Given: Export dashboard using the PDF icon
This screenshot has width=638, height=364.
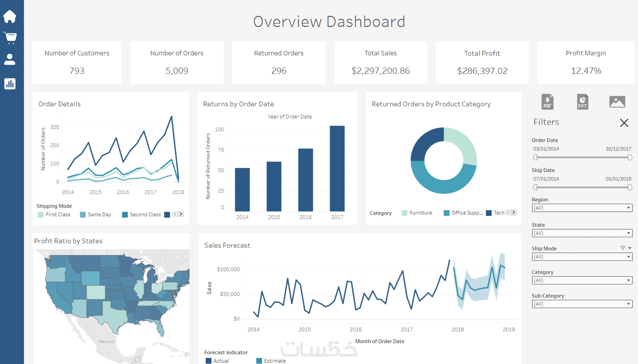Looking at the screenshot, I should point(548,102).
